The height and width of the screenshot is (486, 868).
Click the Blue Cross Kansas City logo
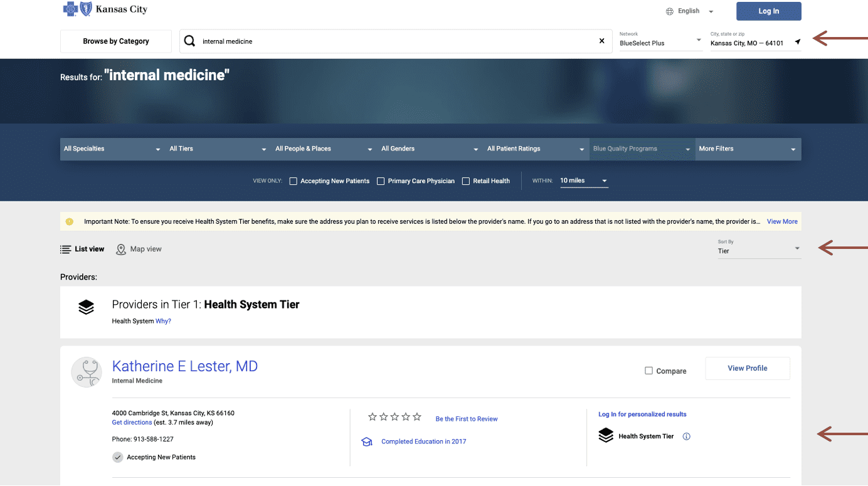tap(105, 9)
